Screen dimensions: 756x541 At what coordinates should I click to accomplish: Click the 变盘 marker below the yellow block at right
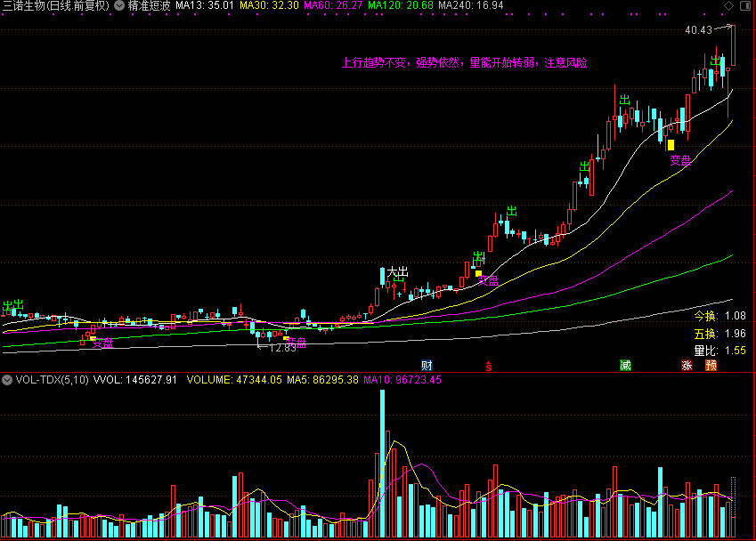(680, 160)
